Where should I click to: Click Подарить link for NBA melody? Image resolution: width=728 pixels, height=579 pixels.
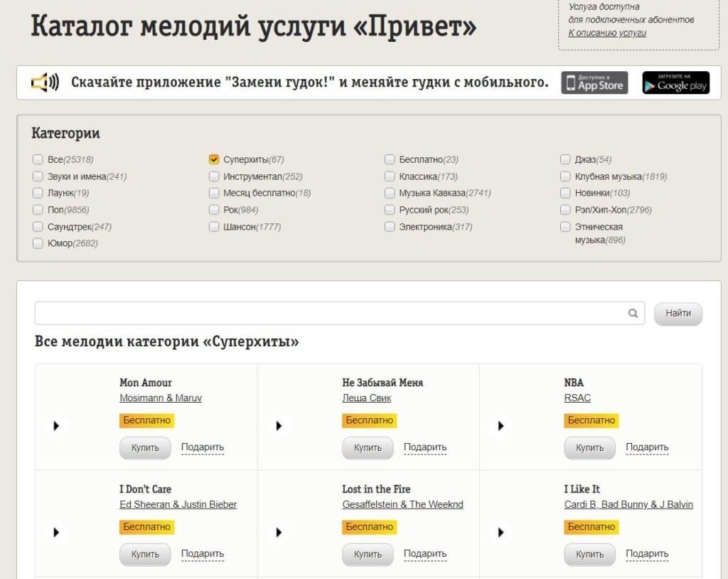tap(647, 447)
